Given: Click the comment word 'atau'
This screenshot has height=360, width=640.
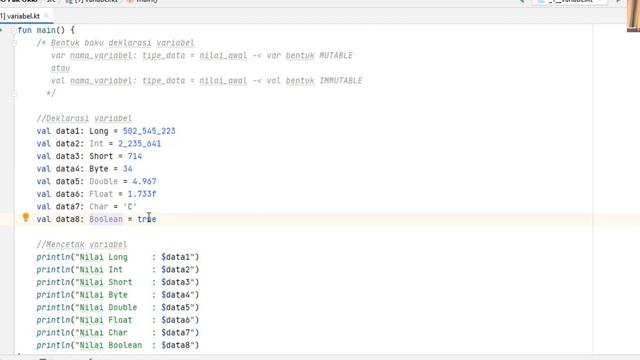Looking at the screenshot, I should tap(60, 68).
